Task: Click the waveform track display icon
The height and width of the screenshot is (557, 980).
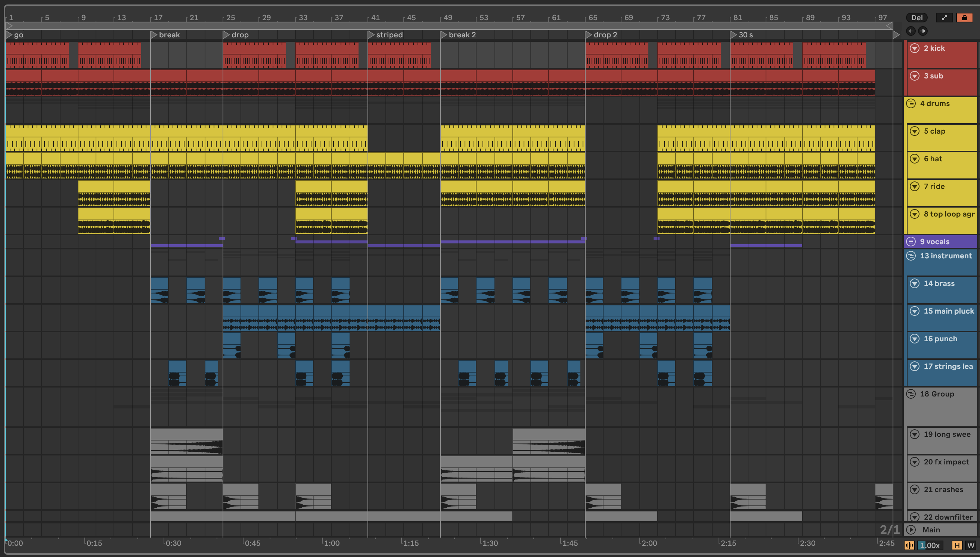Action: point(909,545)
